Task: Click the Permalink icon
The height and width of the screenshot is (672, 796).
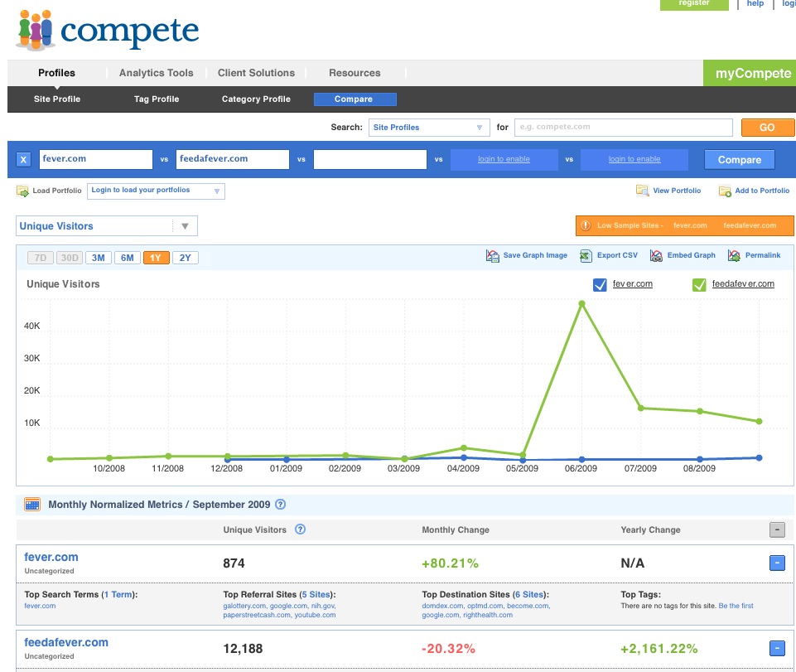Action: pyautogui.click(x=734, y=255)
